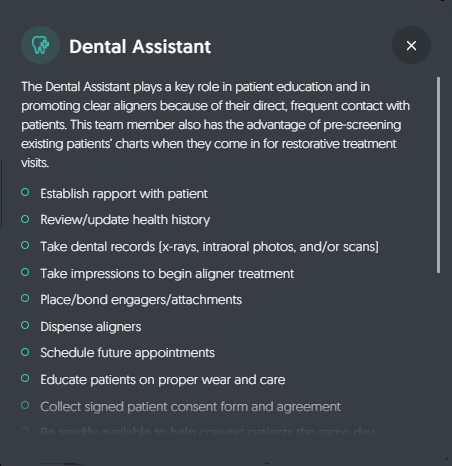Click the vertical scrollbar thumb
This screenshot has width=452, height=466.
point(438,175)
